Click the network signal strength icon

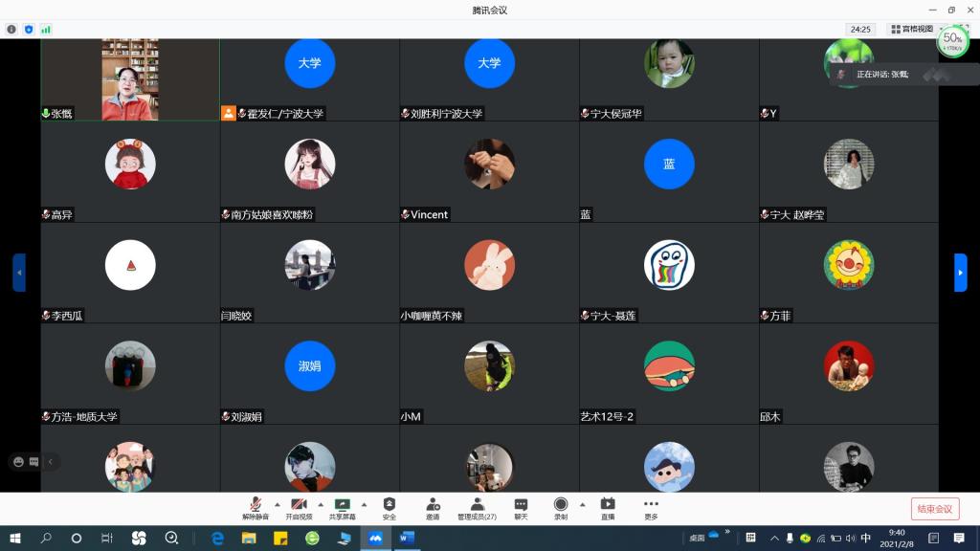(x=45, y=30)
